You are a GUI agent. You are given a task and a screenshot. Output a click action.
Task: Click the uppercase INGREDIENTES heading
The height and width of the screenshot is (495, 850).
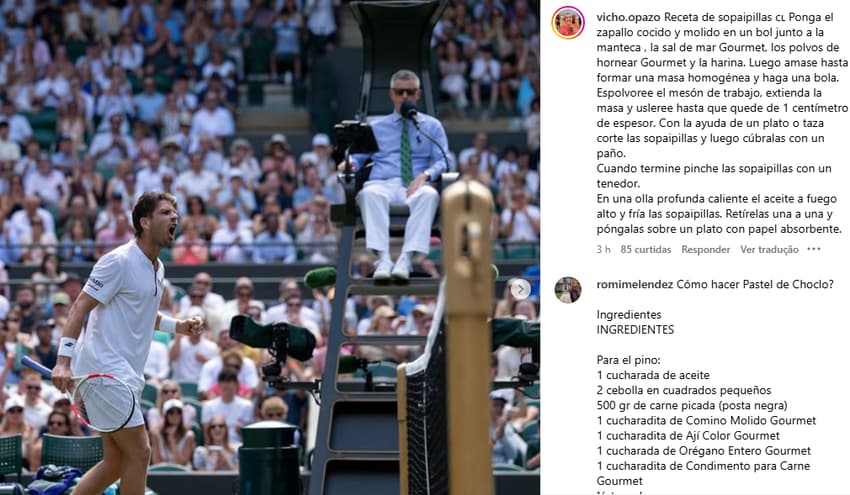635,330
